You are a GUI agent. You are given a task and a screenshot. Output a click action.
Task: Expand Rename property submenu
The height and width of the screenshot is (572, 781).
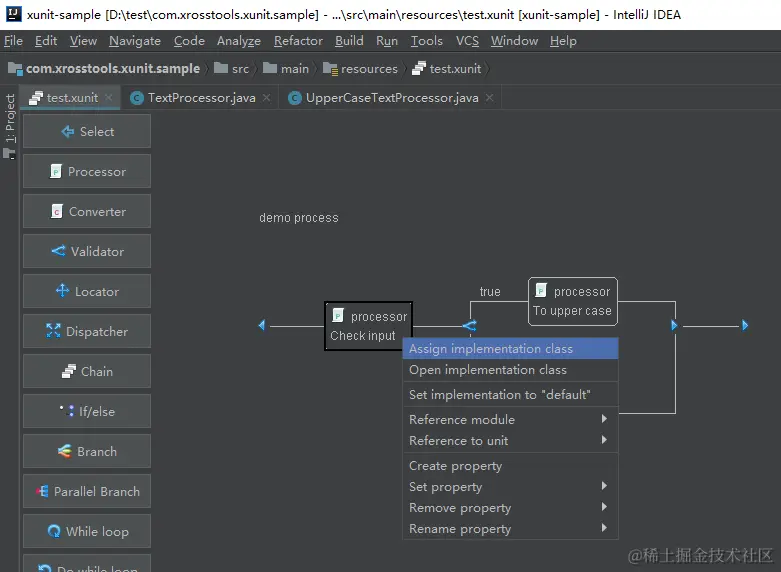511,529
